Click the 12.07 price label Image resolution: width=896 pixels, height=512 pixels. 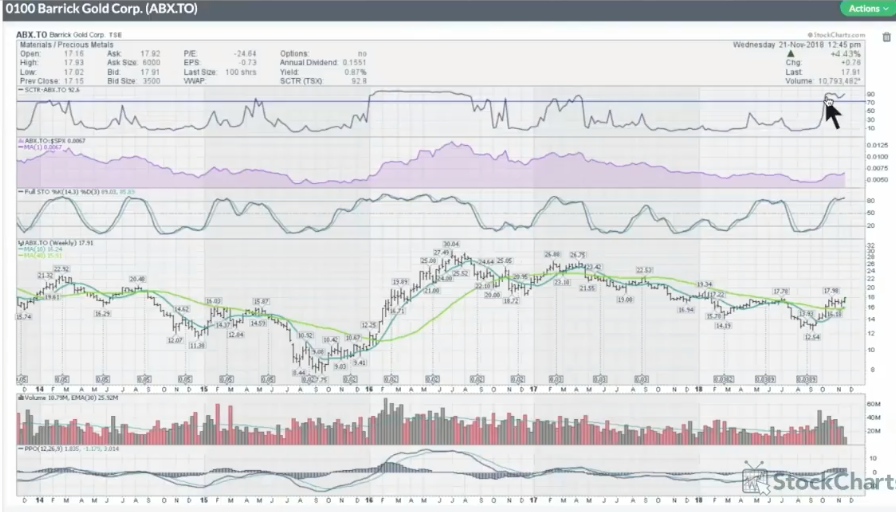(x=175, y=340)
